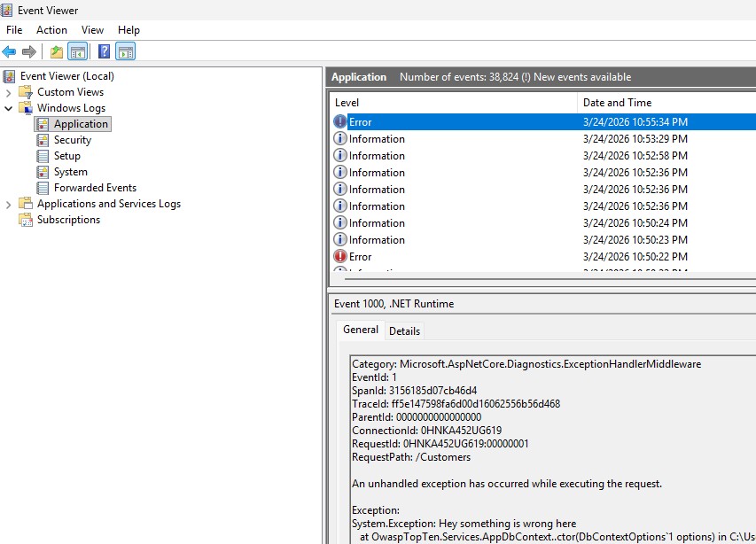Open the File menu
The image size is (756, 544).
pyautogui.click(x=14, y=30)
